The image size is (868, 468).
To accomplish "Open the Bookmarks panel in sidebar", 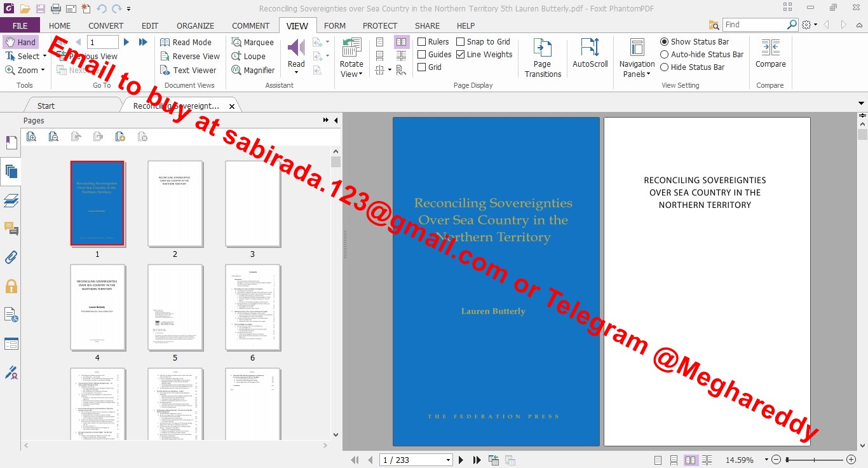I will tap(11, 142).
